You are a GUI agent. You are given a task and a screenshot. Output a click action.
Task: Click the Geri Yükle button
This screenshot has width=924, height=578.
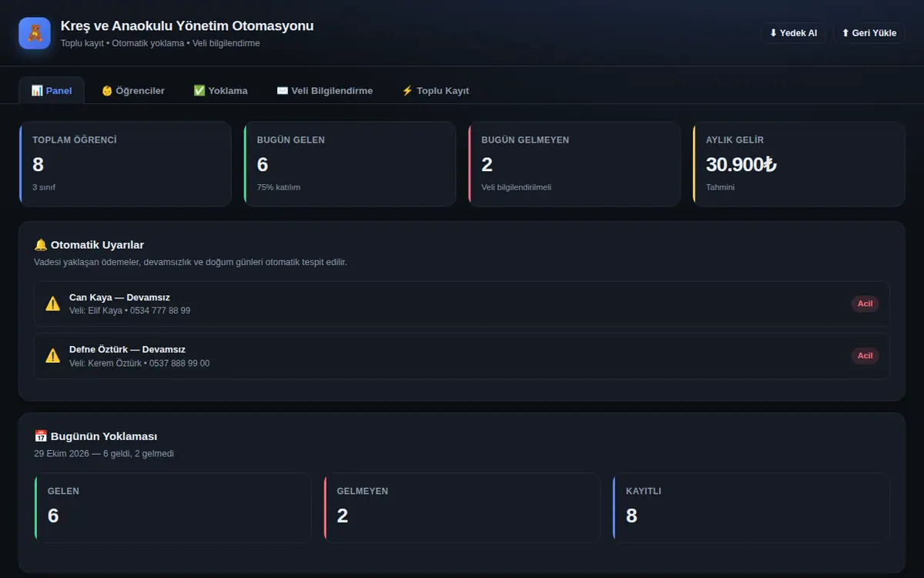pyautogui.click(x=869, y=33)
